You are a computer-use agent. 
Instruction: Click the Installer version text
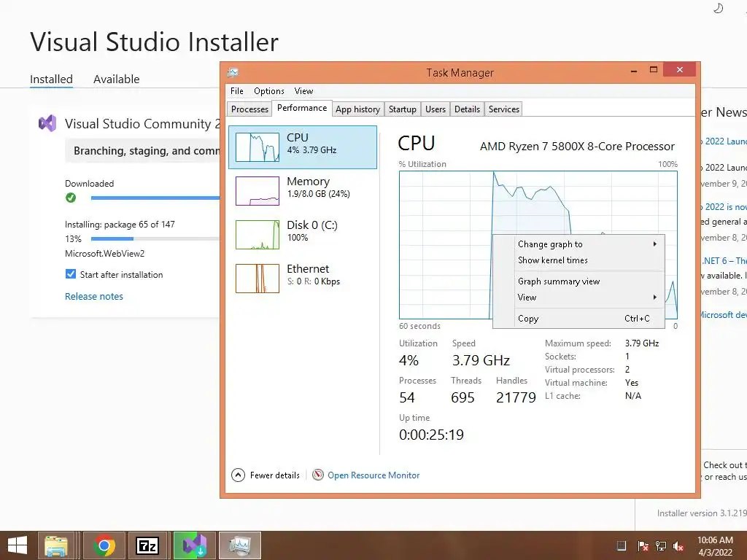(x=702, y=513)
